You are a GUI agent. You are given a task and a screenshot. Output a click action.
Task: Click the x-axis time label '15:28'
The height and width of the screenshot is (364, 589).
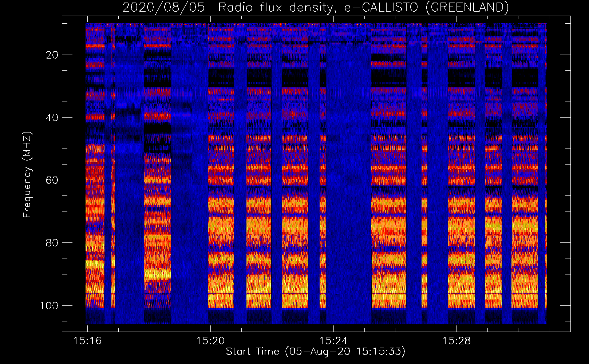point(456,341)
